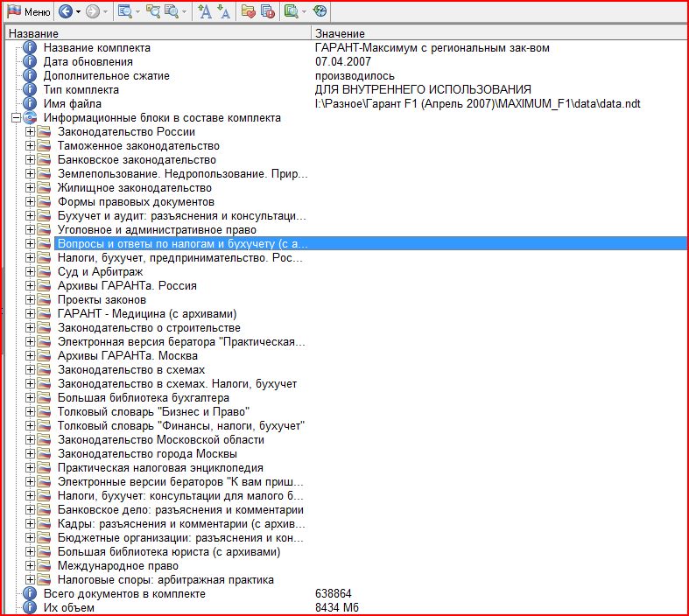689x616 pixels.
Task: Open dropdown next to first search icon
Action: pos(137,12)
